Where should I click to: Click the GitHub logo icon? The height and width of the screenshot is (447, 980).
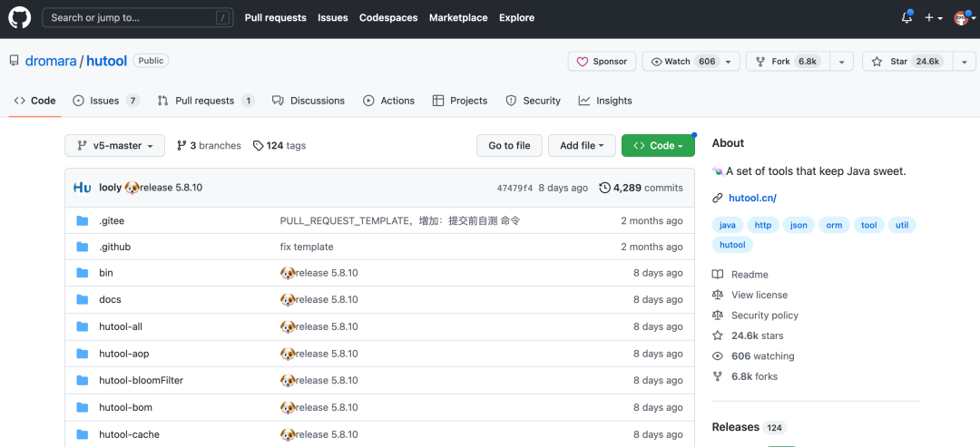(20, 17)
